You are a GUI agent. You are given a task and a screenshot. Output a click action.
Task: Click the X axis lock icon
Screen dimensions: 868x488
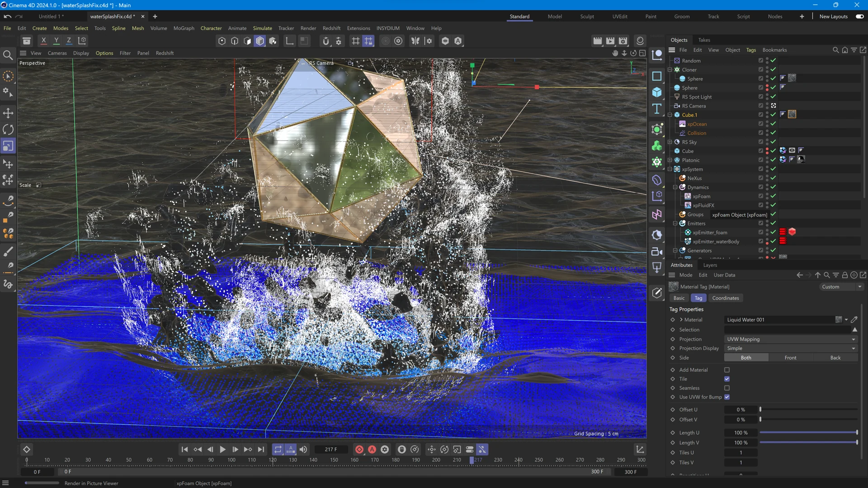pyautogui.click(x=43, y=41)
